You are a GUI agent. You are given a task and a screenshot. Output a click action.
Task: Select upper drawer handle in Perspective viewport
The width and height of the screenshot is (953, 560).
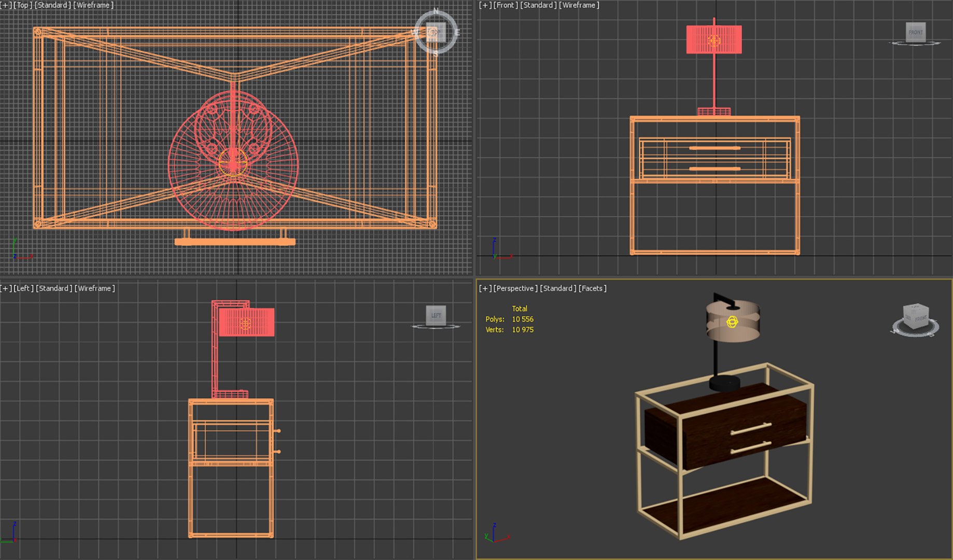pos(751,429)
